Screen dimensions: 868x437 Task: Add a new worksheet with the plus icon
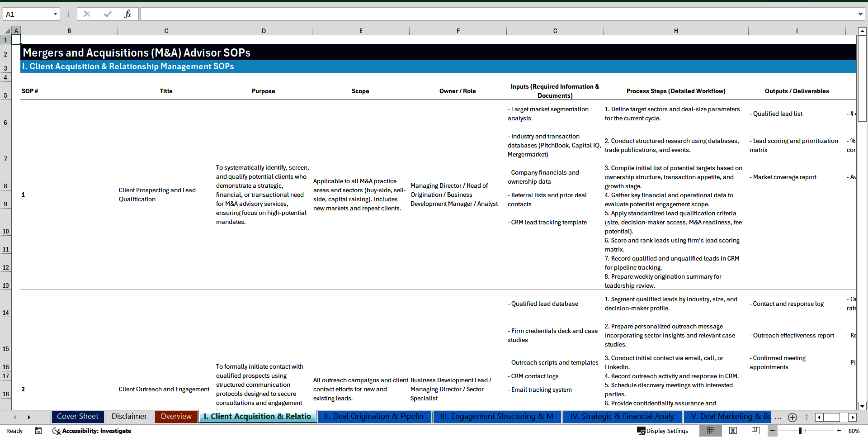click(793, 417)
